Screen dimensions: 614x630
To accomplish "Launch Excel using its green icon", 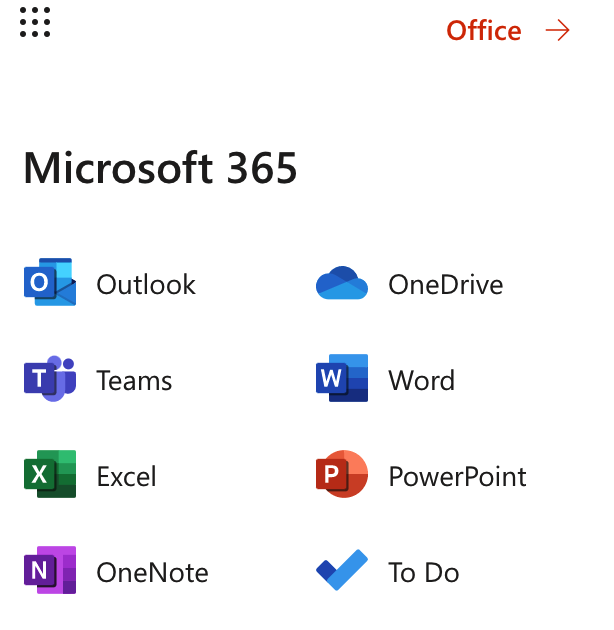I will tap(50, 474).
